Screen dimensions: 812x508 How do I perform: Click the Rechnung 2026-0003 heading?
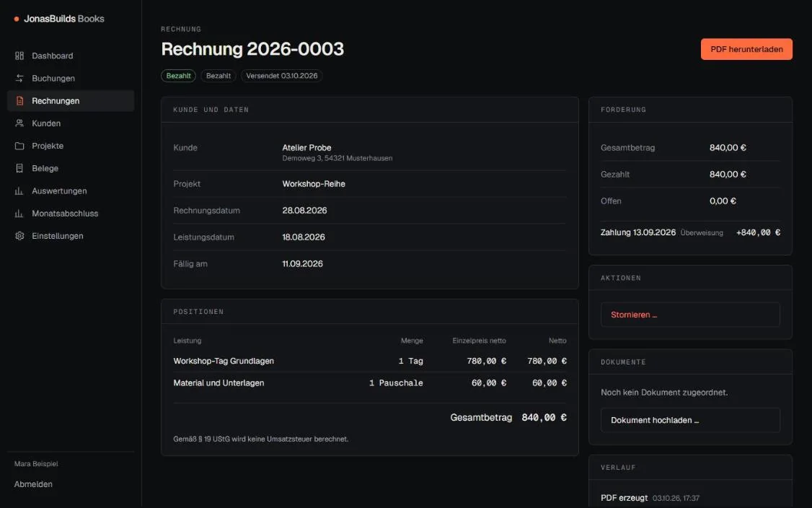pyautogui.click(x=252, y=49)
